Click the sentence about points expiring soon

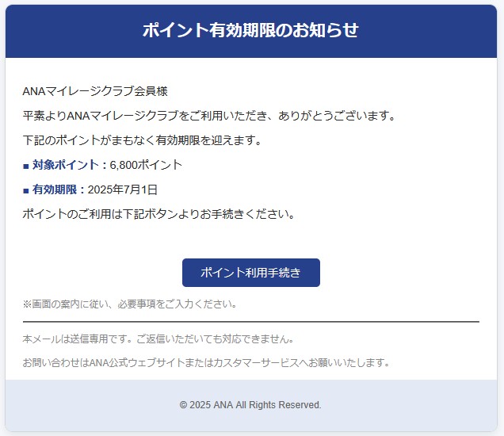142,141
